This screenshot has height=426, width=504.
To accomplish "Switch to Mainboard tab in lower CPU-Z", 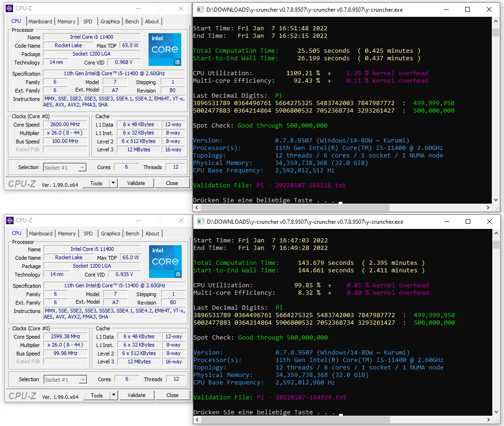I will point(41,234).
